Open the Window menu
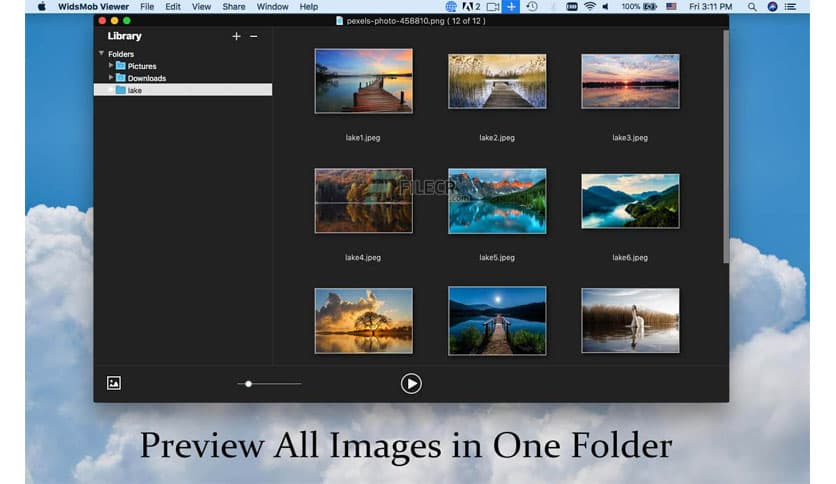Screen dimensions: 836x484 coord(272,6)
